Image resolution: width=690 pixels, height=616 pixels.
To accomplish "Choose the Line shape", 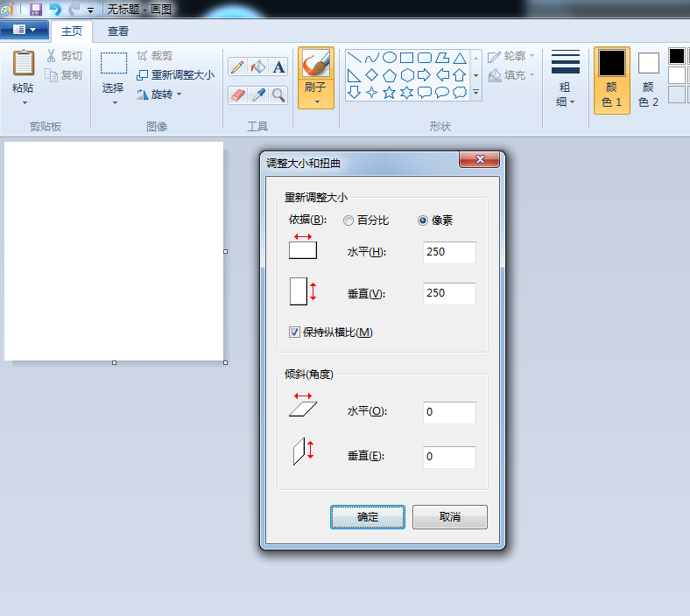I will coord(355,58).
